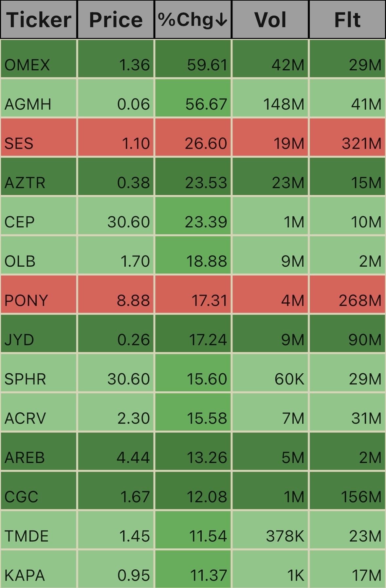The width and height of the screenshot is (386, 588).
Task: Select the OLB ticker symbol
Action: coord(20,261)
